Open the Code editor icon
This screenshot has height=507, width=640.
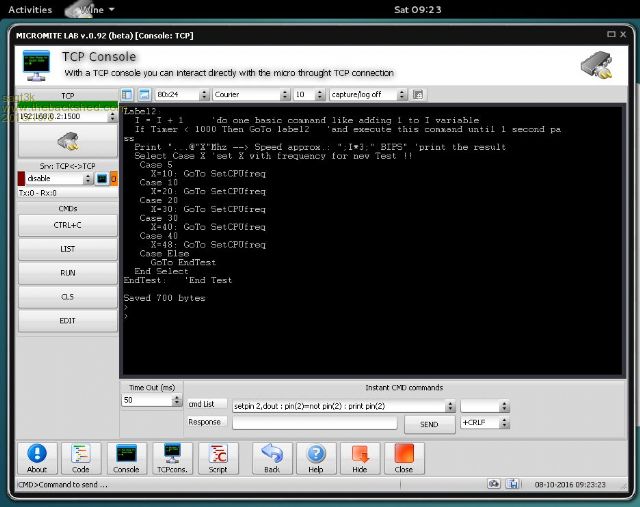coord(82,455)
